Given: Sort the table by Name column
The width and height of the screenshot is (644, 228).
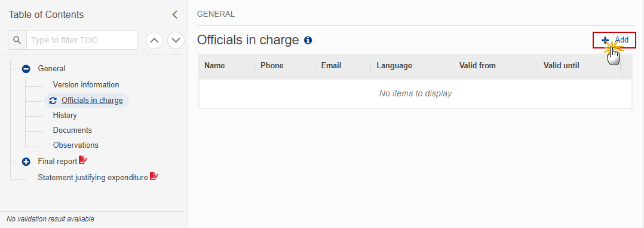Looking at the screenshot, I should click(215, 66).
